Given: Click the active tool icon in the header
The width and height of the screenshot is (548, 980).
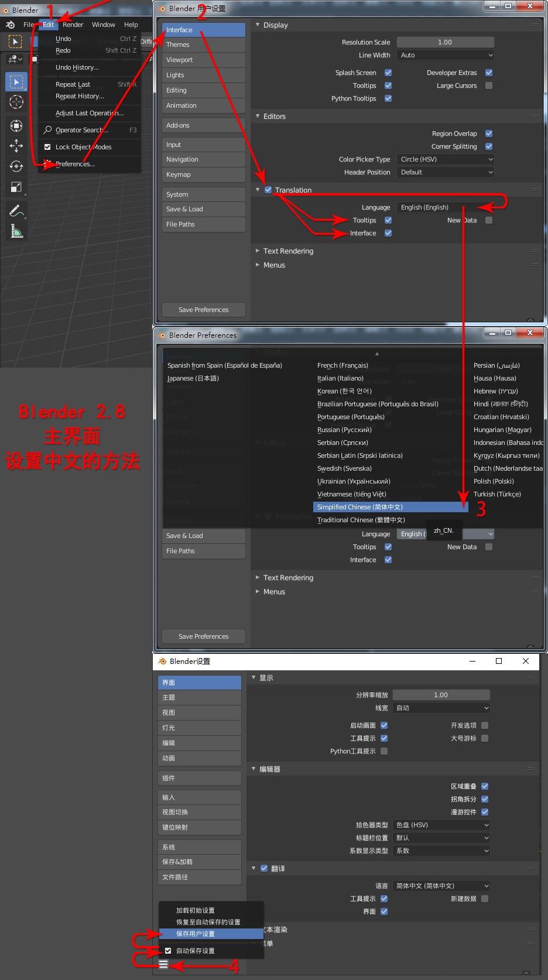Looking at the screenshot, I should [15, 42].
